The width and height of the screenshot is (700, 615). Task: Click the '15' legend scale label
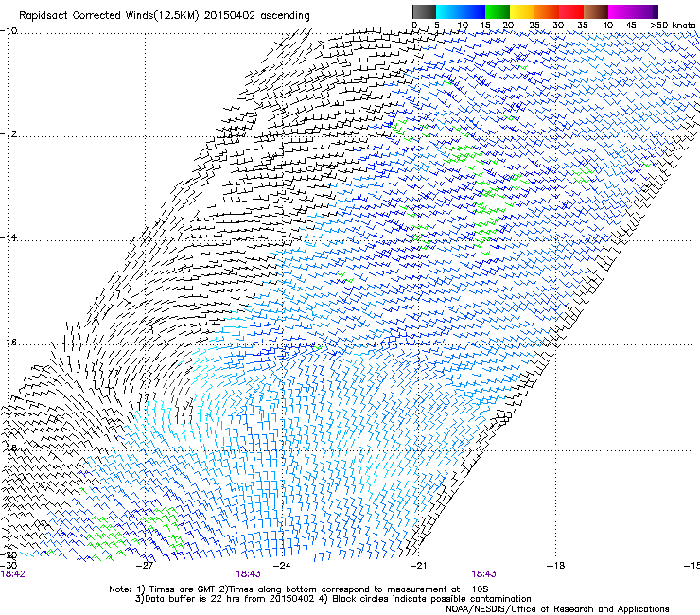(x=485, y=26)
